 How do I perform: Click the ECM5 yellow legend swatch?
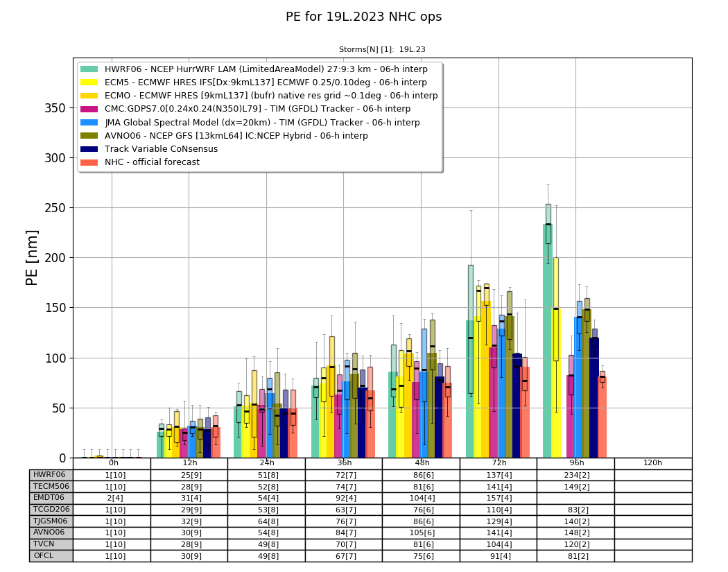pyautogui.click(x=89, y=83)
